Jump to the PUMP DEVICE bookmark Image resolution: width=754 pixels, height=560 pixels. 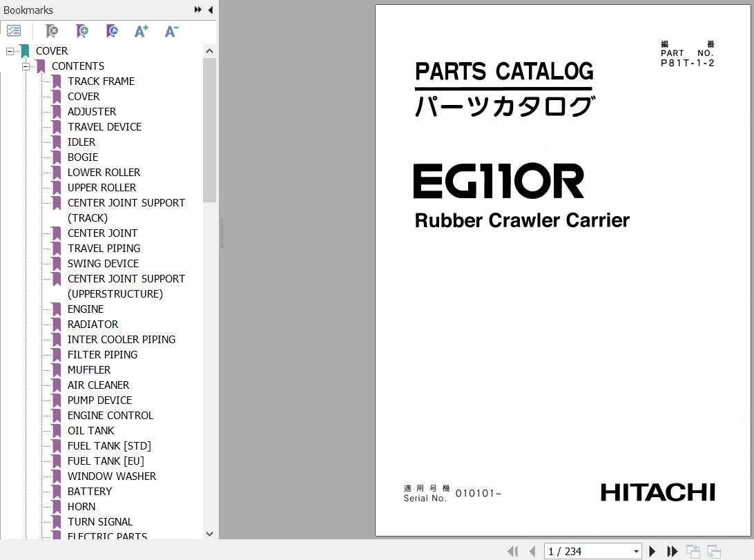[99, 400]
